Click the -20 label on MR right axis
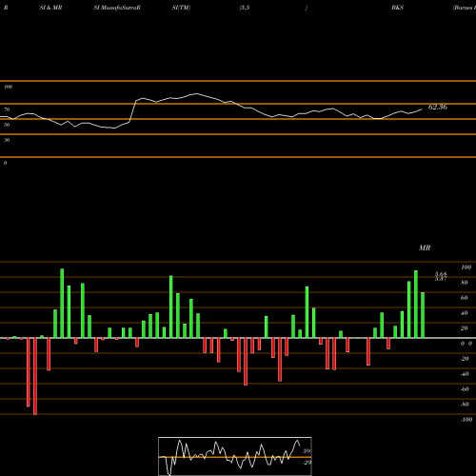The height and width of the screenshot is (476, 476). (x=465, y=359)
